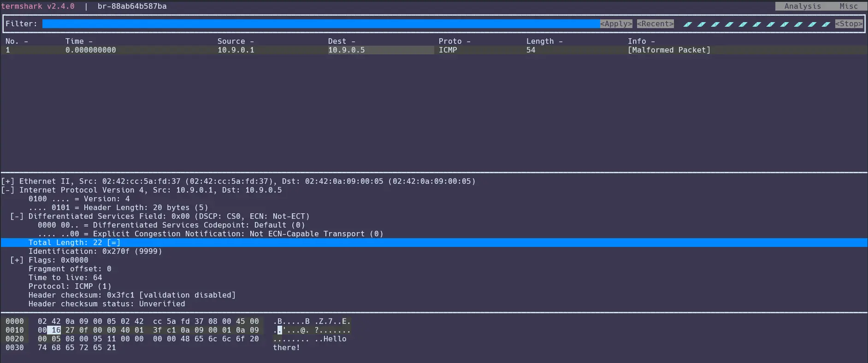Open the Misc menu
The height and width of the screenshot is (363, 868).
[x=849, y=6]
